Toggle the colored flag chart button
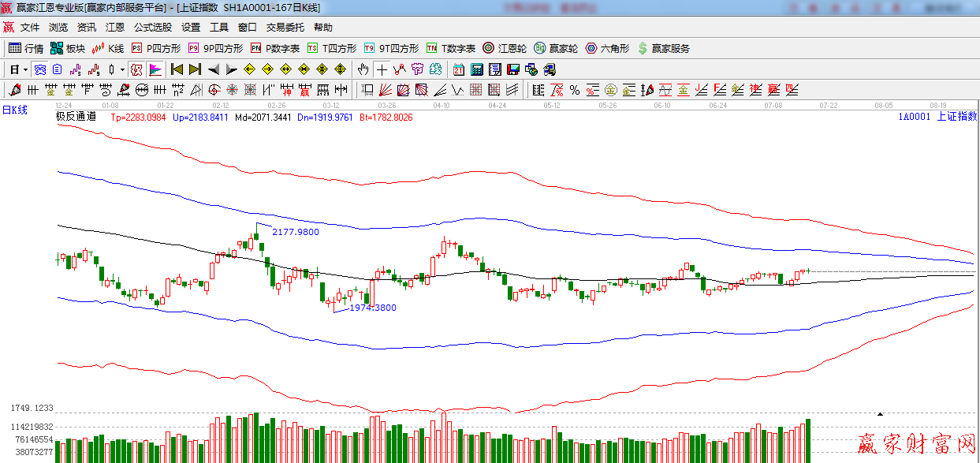980x463 pixels. coord(155,69)
